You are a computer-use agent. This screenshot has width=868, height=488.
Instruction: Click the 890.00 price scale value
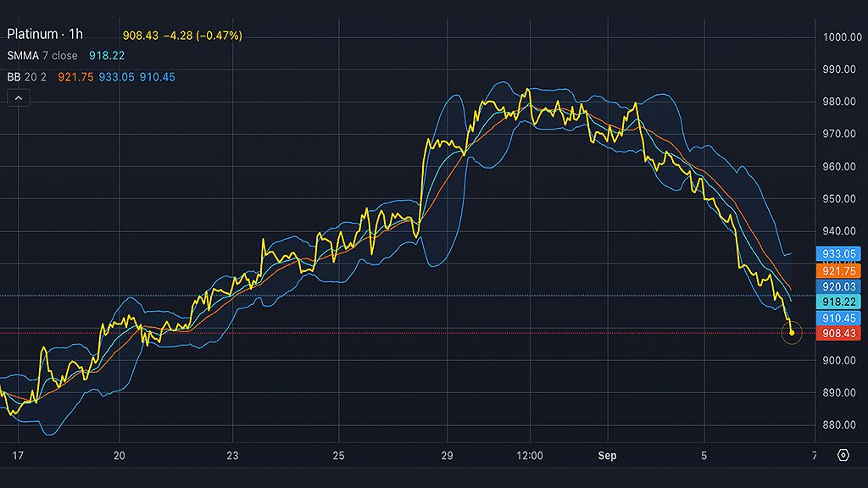[839, 393]
